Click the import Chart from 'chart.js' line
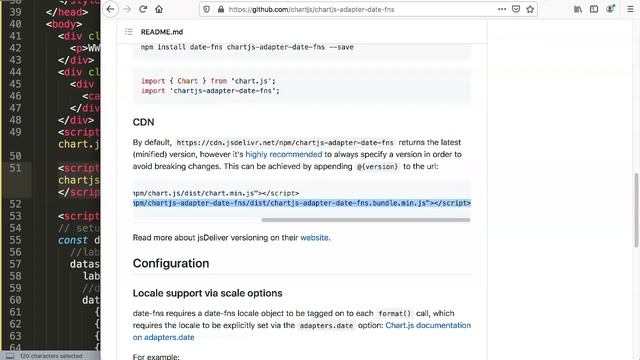The width and height of the screenshot is (640, 360). (208, 81)
